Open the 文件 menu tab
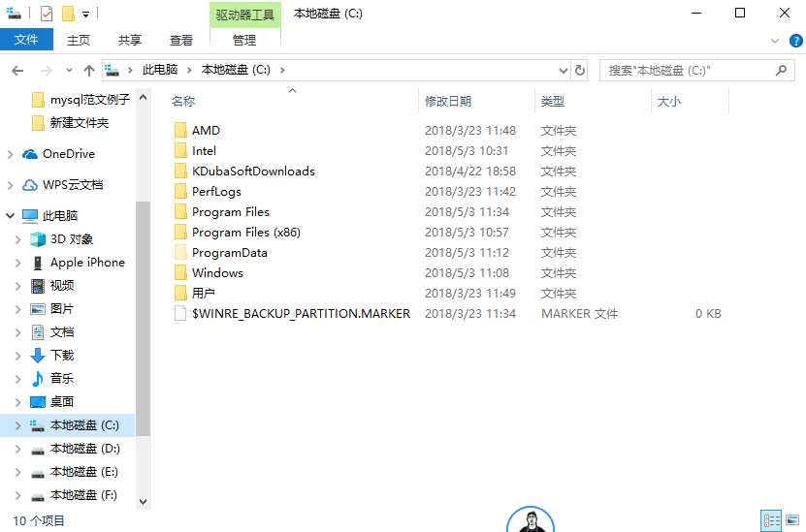This screenshot has height=532, width=806. [26, 40]
